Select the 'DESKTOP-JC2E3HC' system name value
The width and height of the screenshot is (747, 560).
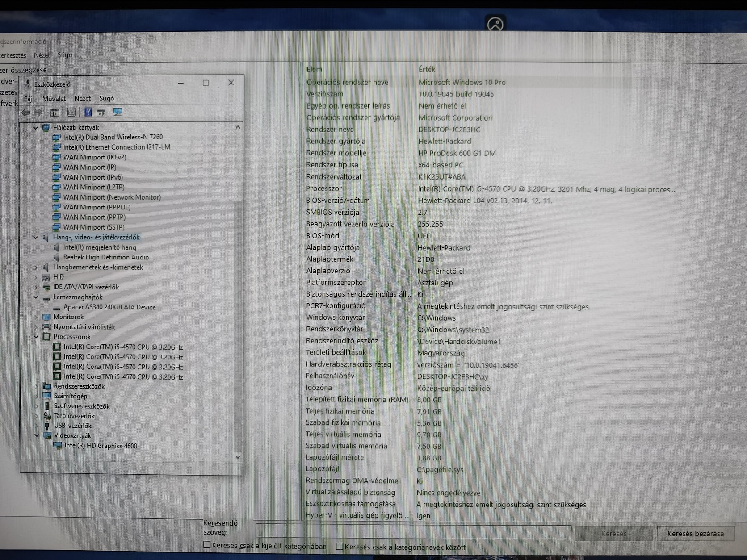click(449, 130)
